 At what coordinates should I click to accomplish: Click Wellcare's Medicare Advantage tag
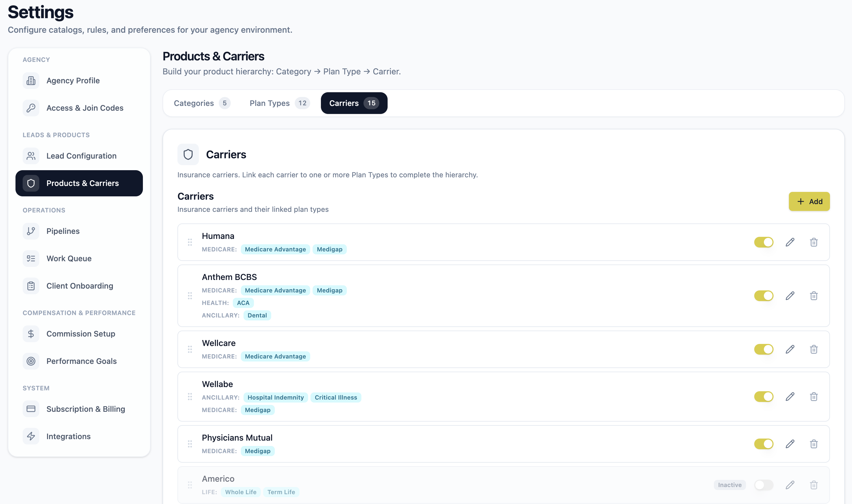275,357
